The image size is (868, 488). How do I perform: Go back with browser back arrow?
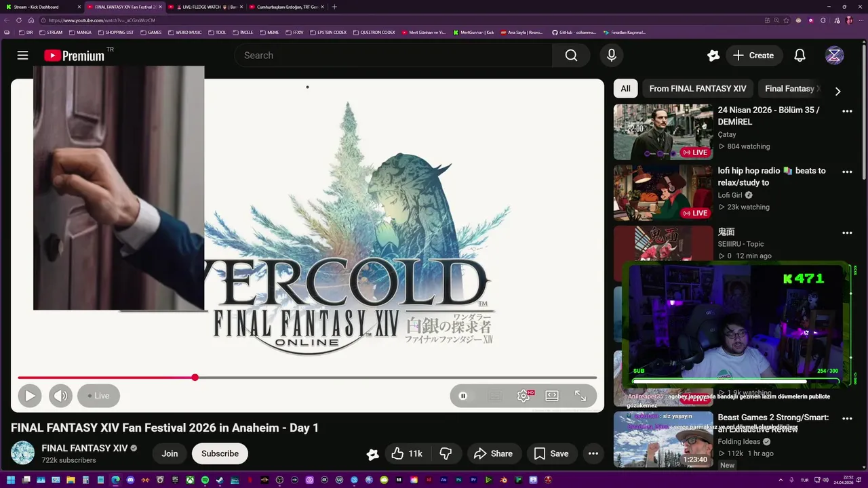[7, 20]
